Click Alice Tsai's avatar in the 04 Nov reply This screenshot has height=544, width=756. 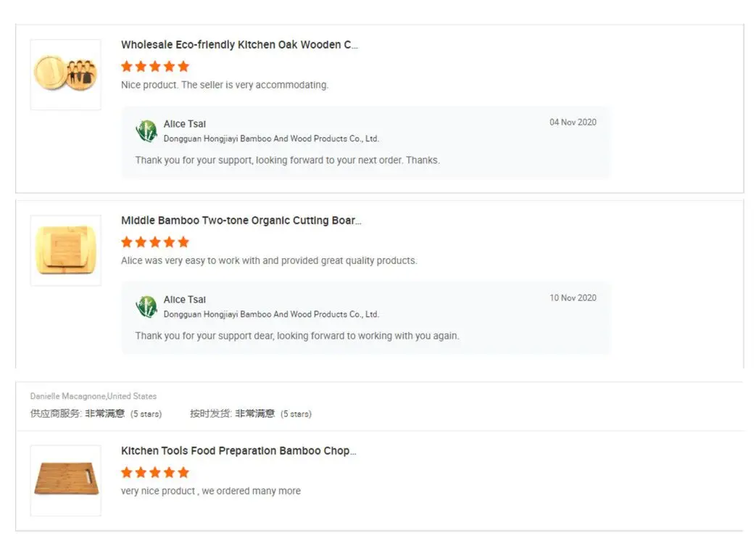[146, 131]
